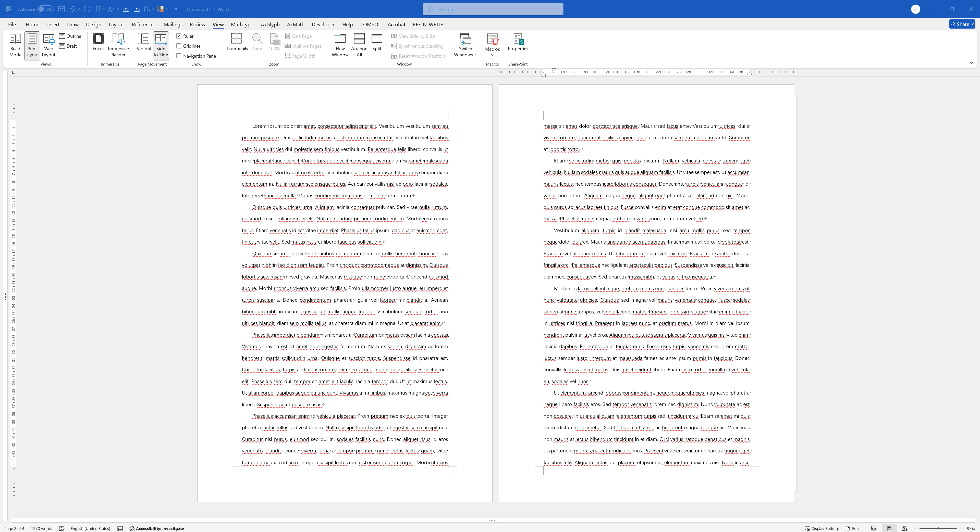Enable Gridlines checkbox
The height and width of the screenshot is (532, 980).
[179, 46]
